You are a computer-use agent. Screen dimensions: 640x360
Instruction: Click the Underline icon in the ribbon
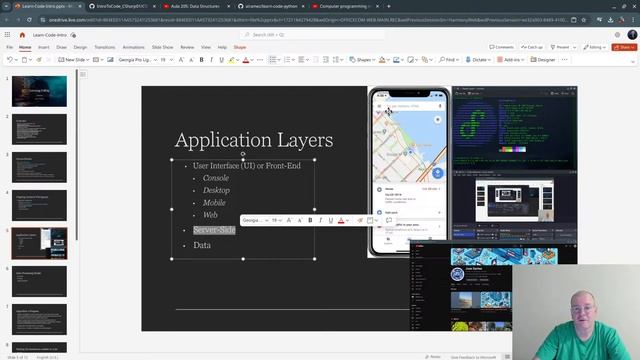221,60
